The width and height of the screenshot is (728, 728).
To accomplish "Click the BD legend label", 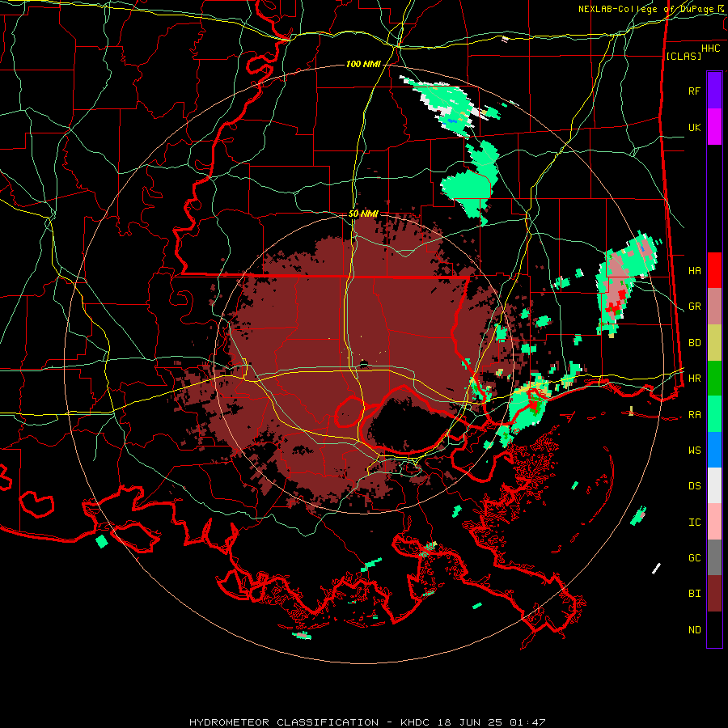I will [694, 343].
